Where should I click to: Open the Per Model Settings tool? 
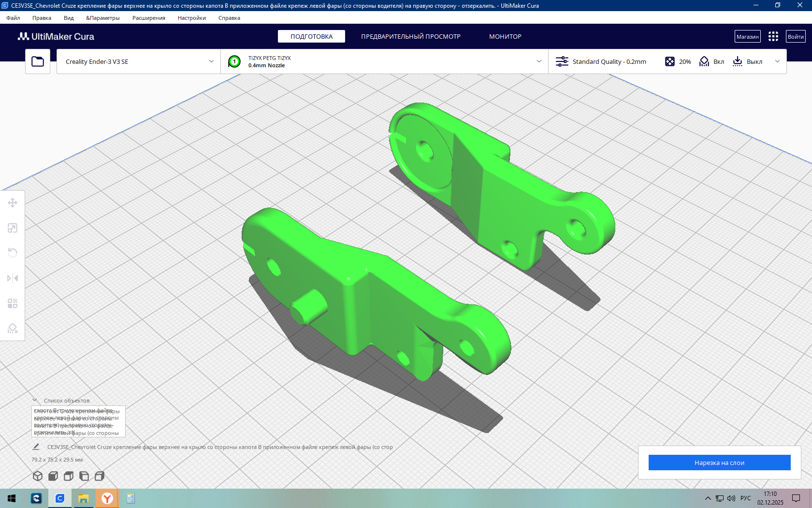13,303
